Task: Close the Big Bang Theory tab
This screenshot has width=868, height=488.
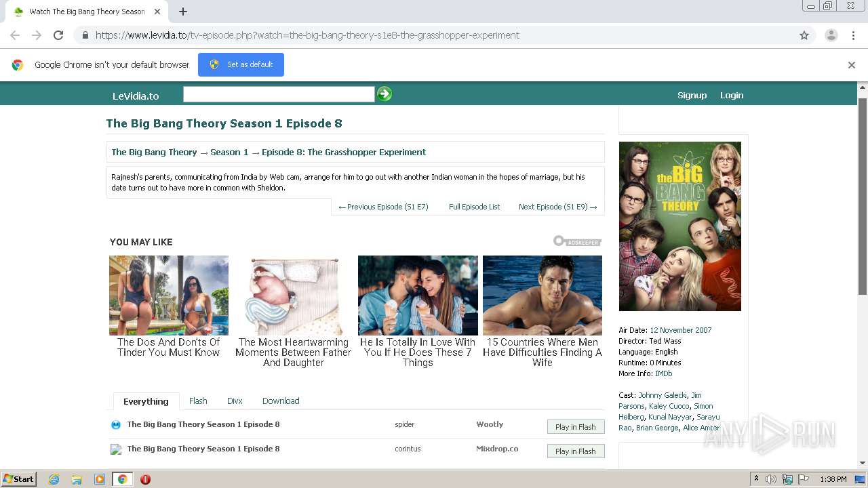Action: (157, 12)
